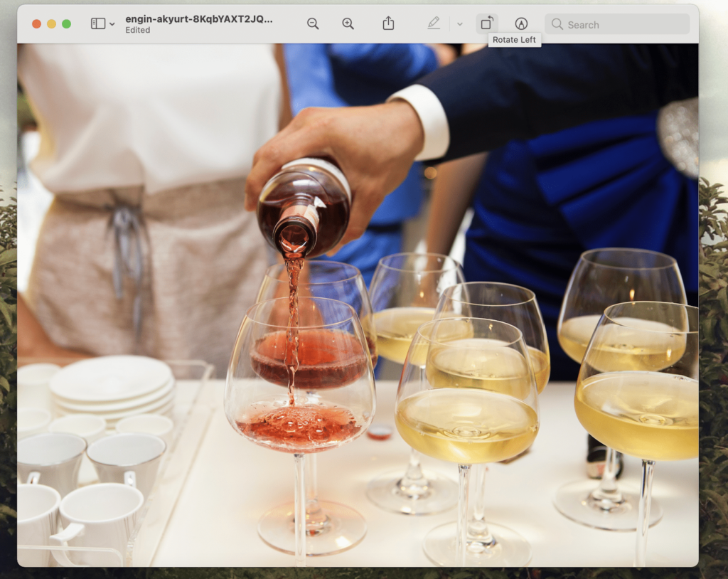Rotate the image left
Image resolution: width=728 pixels, height=579 pixels.
486,23
